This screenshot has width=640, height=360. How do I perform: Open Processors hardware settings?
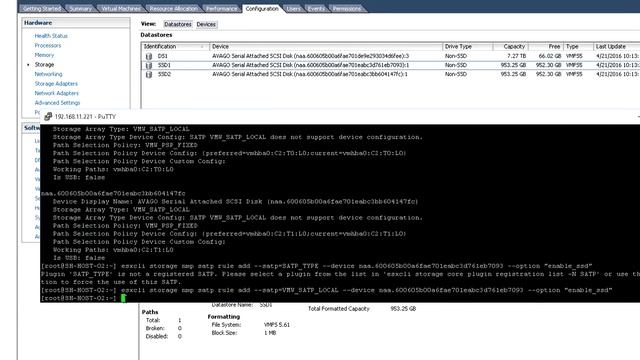[48, 45]
